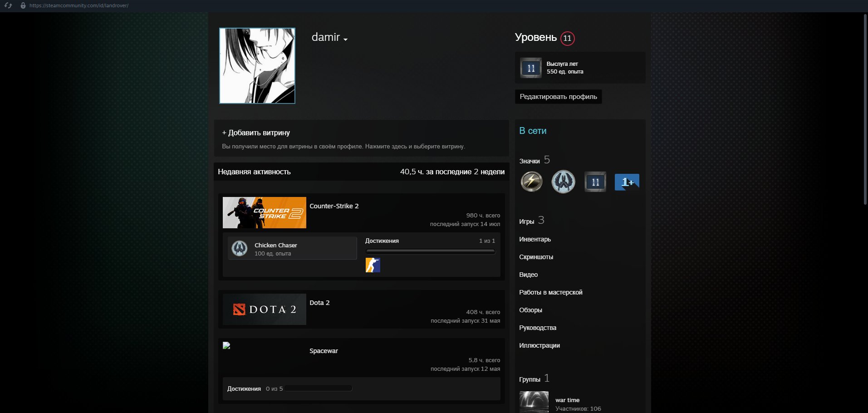Open the Группы groups link

(x=530, y=379)
